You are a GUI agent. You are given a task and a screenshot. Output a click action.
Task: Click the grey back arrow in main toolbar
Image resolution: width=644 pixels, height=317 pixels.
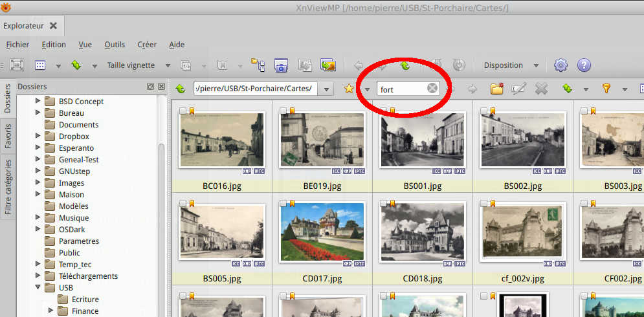pos(359,65)
